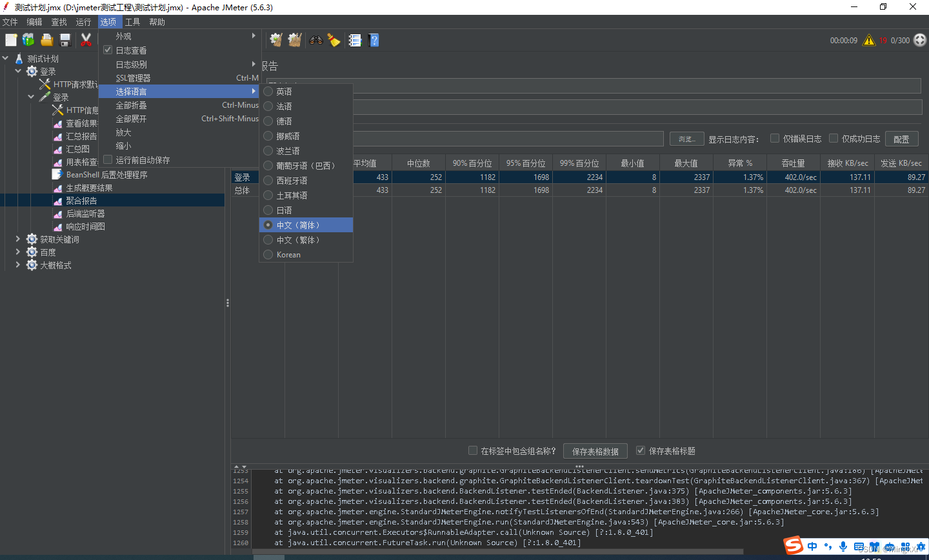
Task: Enable the 仅错误日志 checkbox
Action: (775, 138)
